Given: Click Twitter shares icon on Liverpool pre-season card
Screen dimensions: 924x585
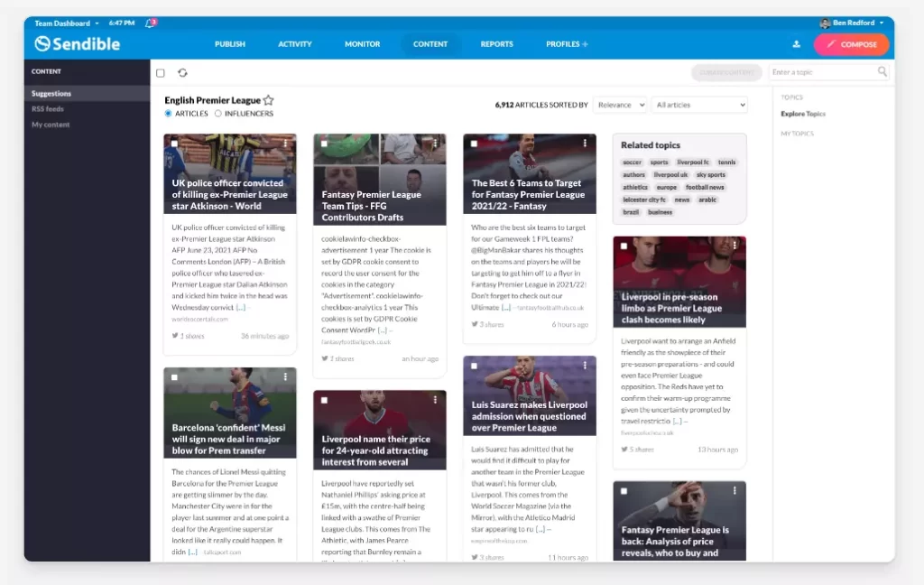Looking at the screenshot, I should [624, 450].
